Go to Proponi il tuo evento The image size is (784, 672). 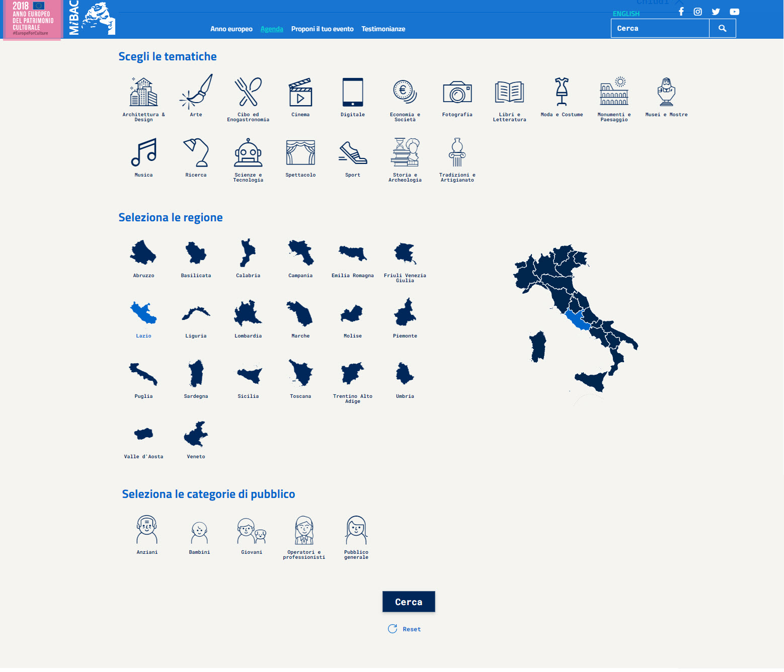tap(322, 29)
